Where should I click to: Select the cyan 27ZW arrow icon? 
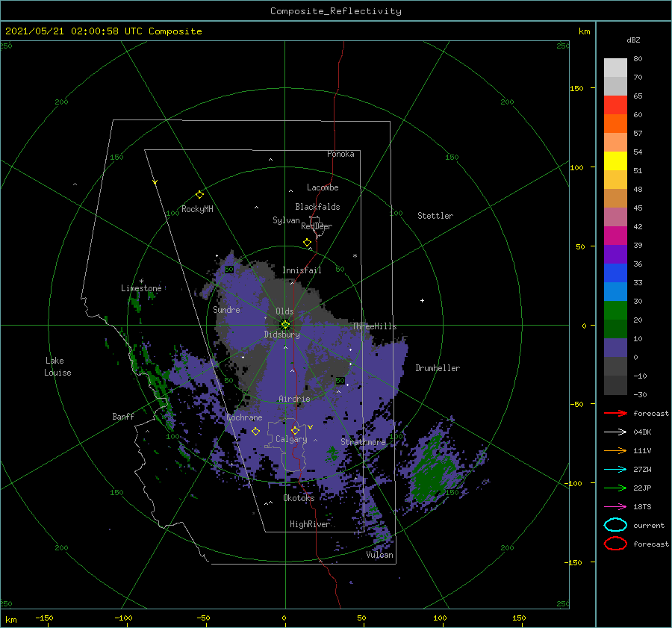[615, 469]
